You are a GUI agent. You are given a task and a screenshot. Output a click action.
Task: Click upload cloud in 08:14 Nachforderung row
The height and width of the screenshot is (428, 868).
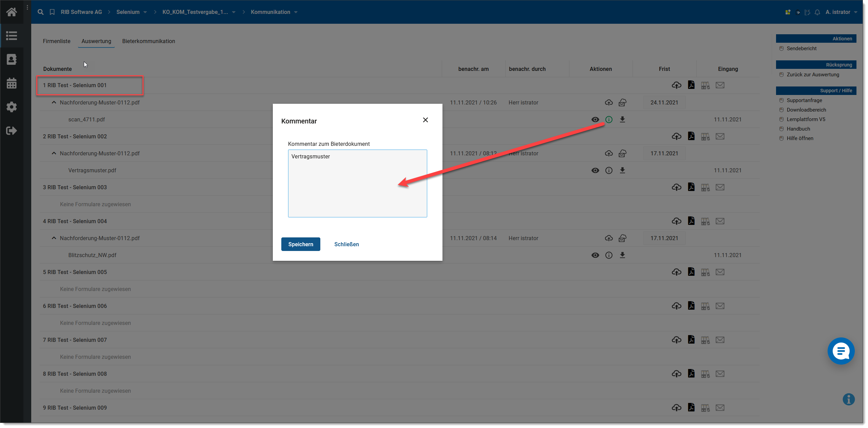pyautogui.click(x=608, y=238)
